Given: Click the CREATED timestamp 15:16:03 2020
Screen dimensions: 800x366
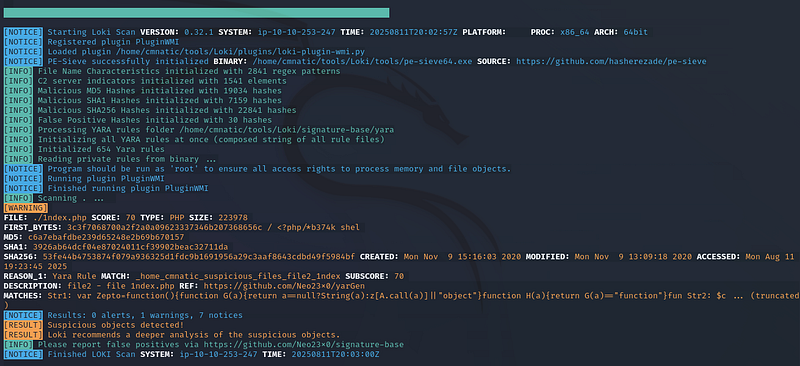Looking at the screenshot, I should click(x=463, y=257).
